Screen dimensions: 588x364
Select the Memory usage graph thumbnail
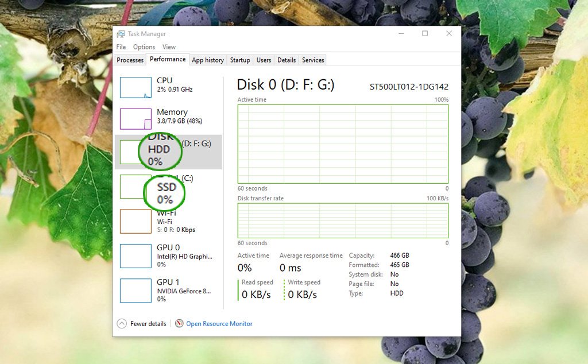(136, 118)
